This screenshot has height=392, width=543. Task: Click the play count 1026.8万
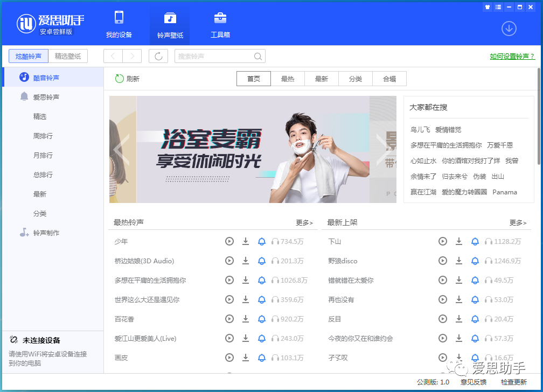(x=294, y=280)
